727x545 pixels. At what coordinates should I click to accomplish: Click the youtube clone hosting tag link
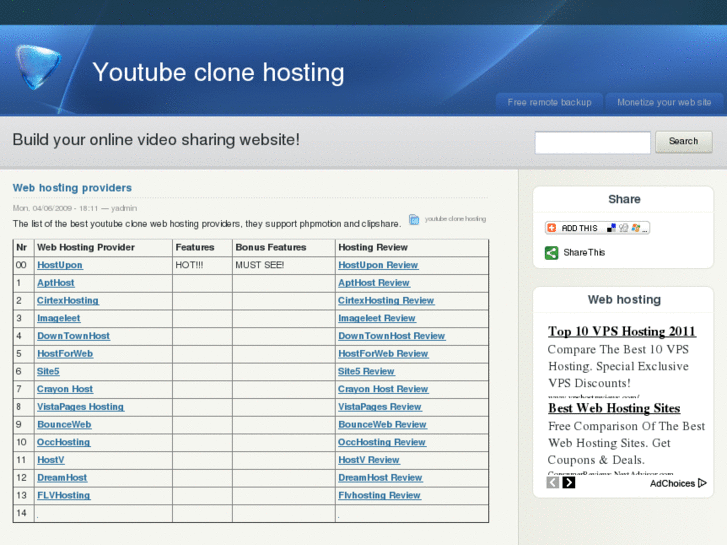pos(455,219)
